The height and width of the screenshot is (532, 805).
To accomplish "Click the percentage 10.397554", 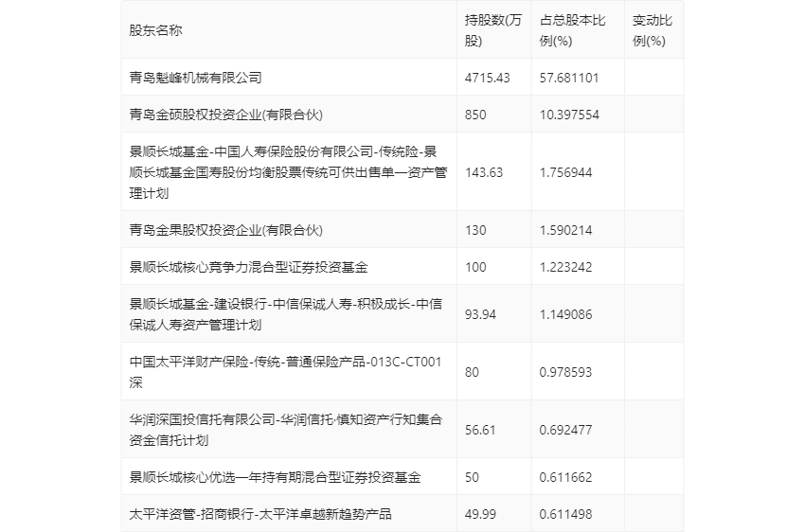I will pyautogui.click(x=569, y=115).
